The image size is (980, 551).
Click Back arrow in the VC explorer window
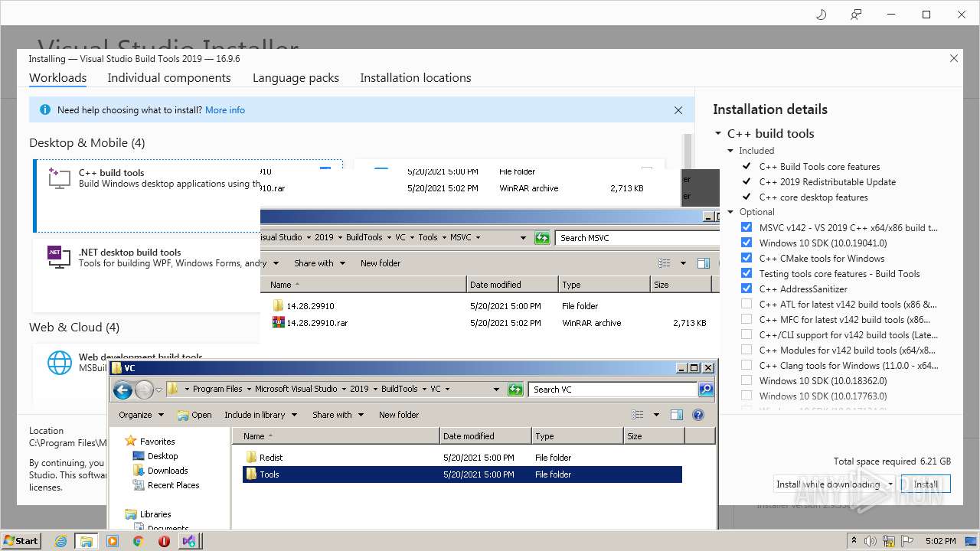[122, 390]
